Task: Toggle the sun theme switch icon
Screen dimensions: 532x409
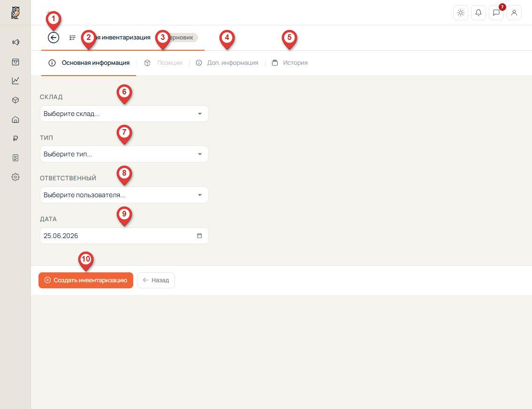Action: 460,13
